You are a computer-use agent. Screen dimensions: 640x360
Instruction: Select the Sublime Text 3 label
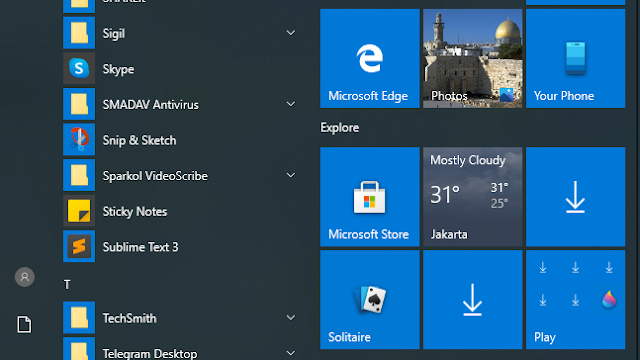(140, 247)
